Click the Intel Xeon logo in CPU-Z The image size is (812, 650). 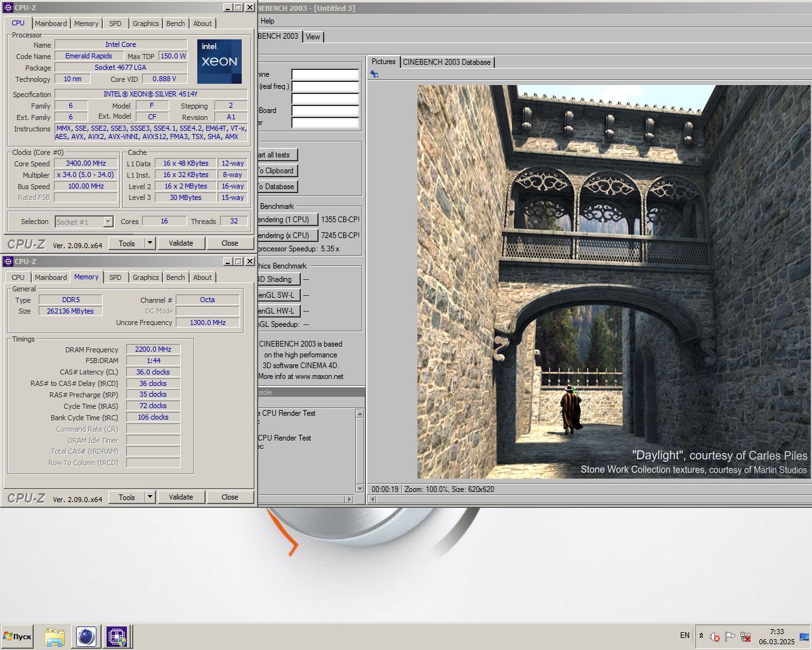219,62
